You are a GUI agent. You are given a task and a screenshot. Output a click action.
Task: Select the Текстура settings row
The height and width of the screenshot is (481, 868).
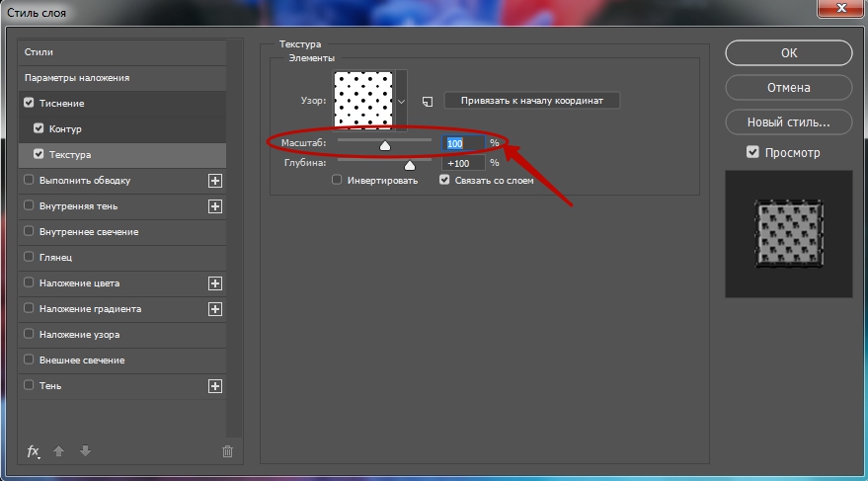tap(122, 155)
